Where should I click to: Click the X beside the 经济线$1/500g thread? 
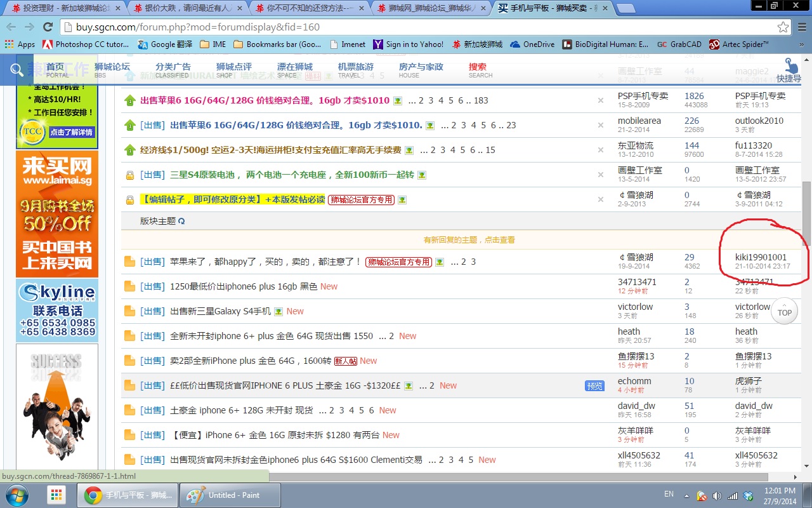(601, 150)
